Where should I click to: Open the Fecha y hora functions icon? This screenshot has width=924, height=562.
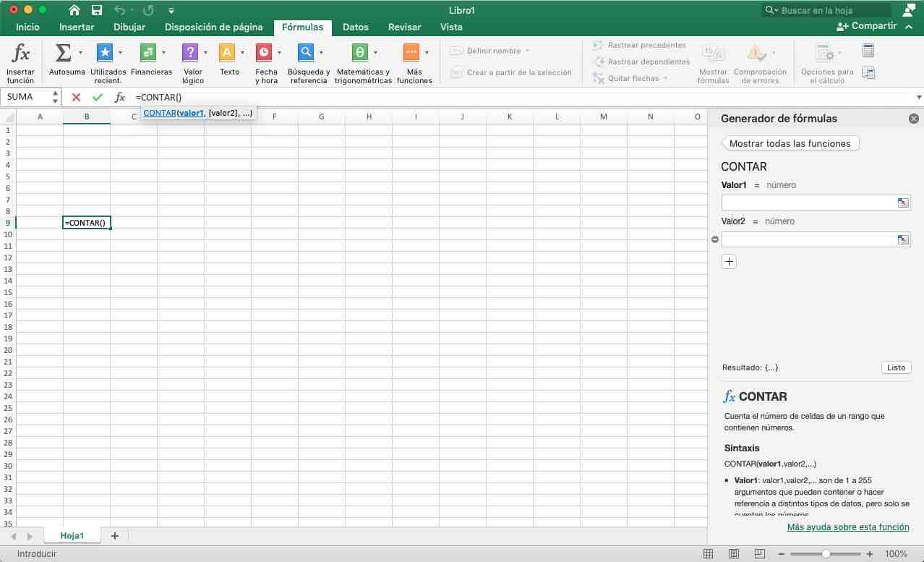tap(264, 53)
